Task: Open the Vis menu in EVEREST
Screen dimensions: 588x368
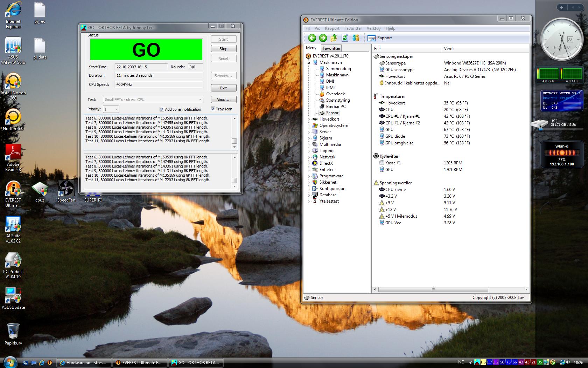Action: [317, 28]
